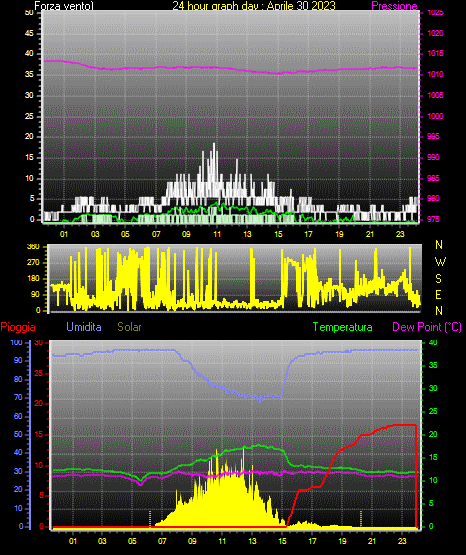Viewport: 466px width, 555px height.
Task: Click the Temperatura legend label
Action: [342, 327]
